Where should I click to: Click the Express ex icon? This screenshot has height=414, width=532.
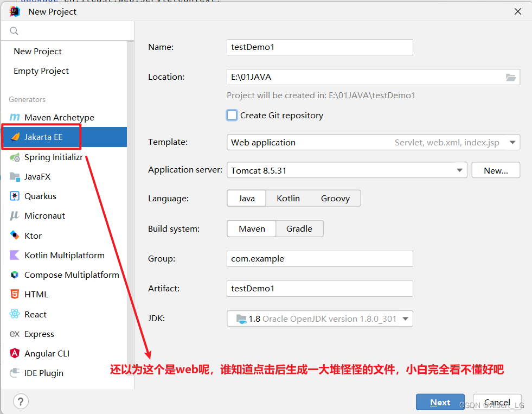(15, 334)
